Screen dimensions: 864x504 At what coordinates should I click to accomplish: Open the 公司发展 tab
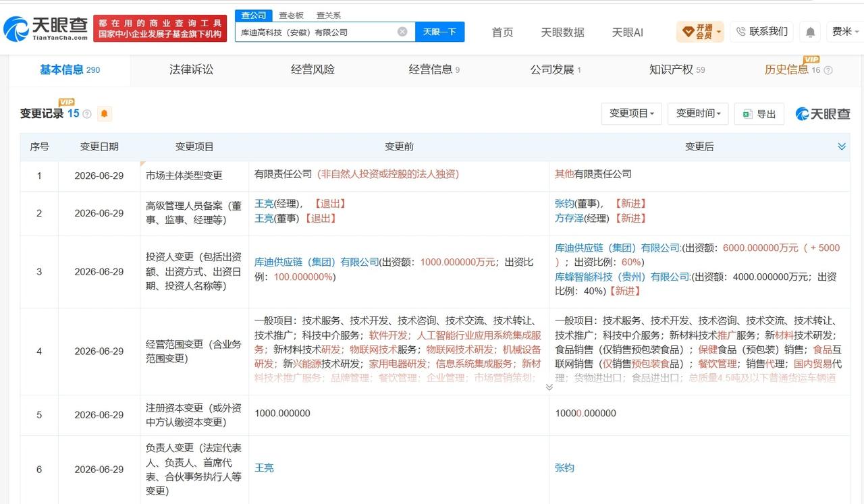click(x=556, y=69)
